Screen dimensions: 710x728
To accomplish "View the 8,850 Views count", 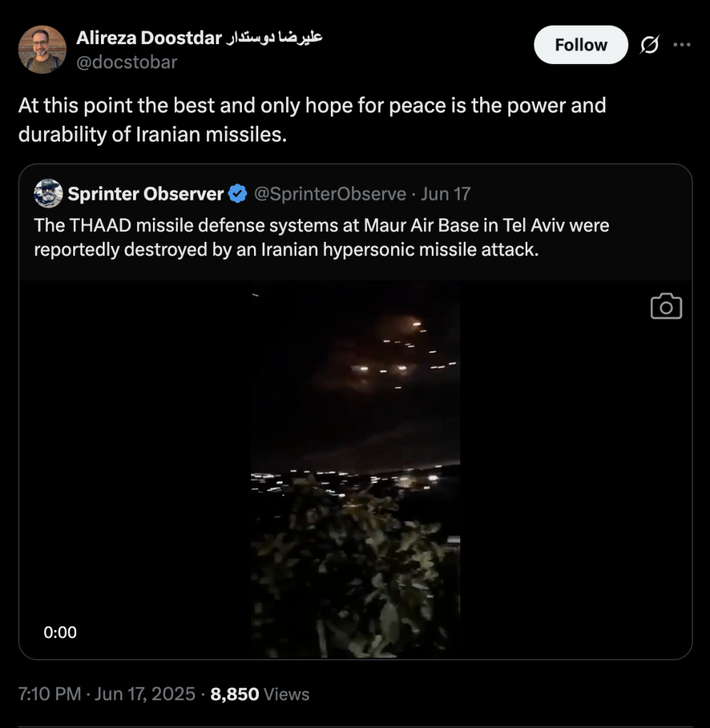I will coord(260,694).
